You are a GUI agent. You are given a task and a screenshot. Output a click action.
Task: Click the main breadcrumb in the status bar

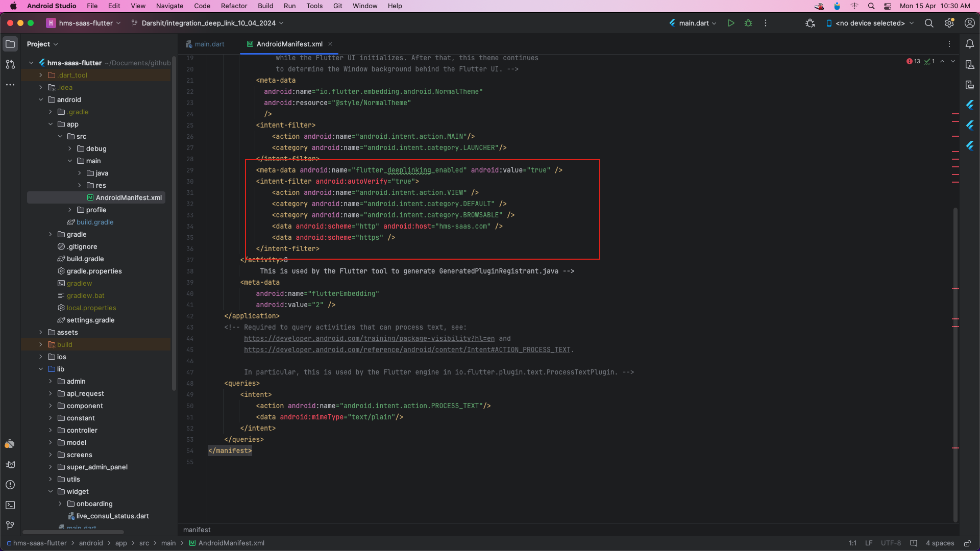(168, 543)
